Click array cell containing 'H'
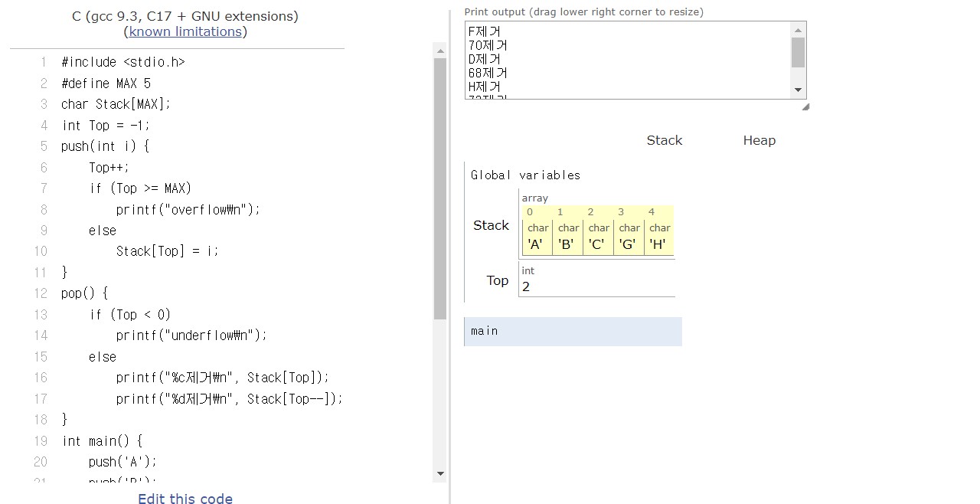This screenshot has width=980, height=504. pyautogui.click(x=658, y=244)
